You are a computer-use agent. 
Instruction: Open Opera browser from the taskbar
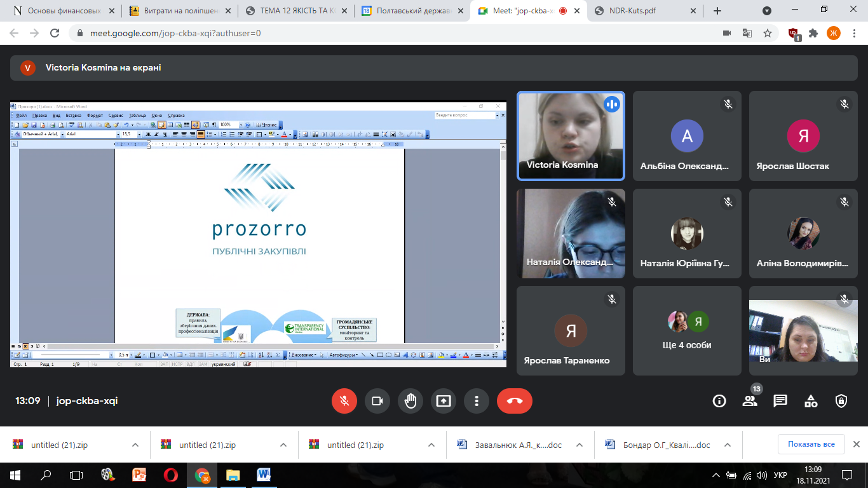[170, 475]
